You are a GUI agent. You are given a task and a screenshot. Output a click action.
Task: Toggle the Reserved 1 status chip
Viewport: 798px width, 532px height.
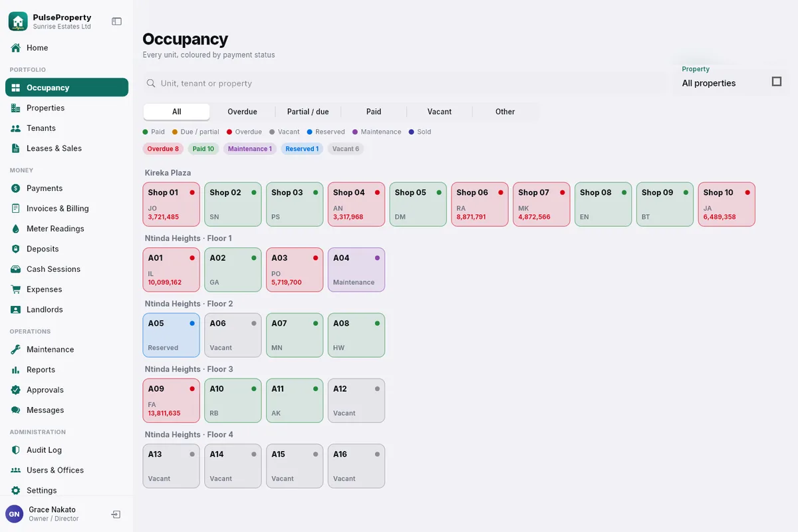(x=302, y=149)
